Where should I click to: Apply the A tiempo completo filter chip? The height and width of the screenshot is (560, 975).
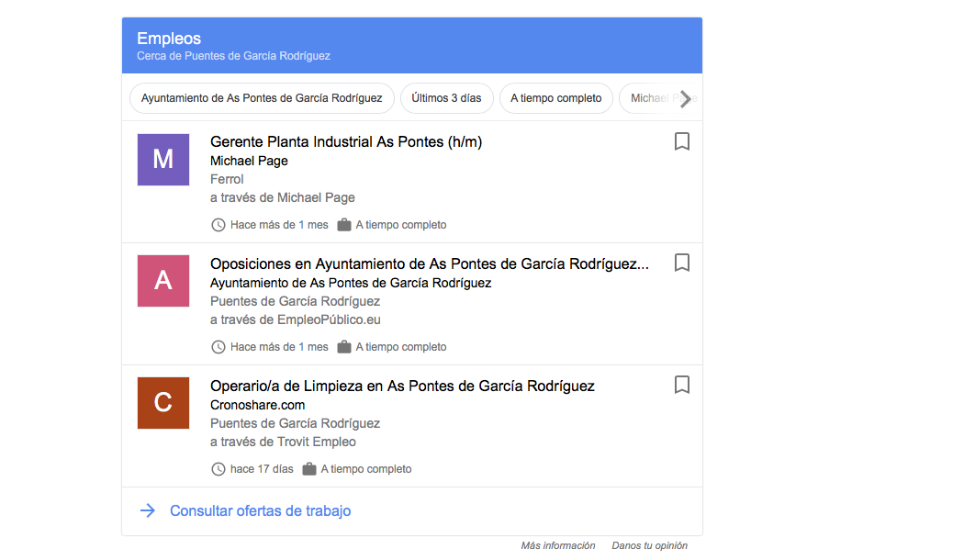(556, 98)
